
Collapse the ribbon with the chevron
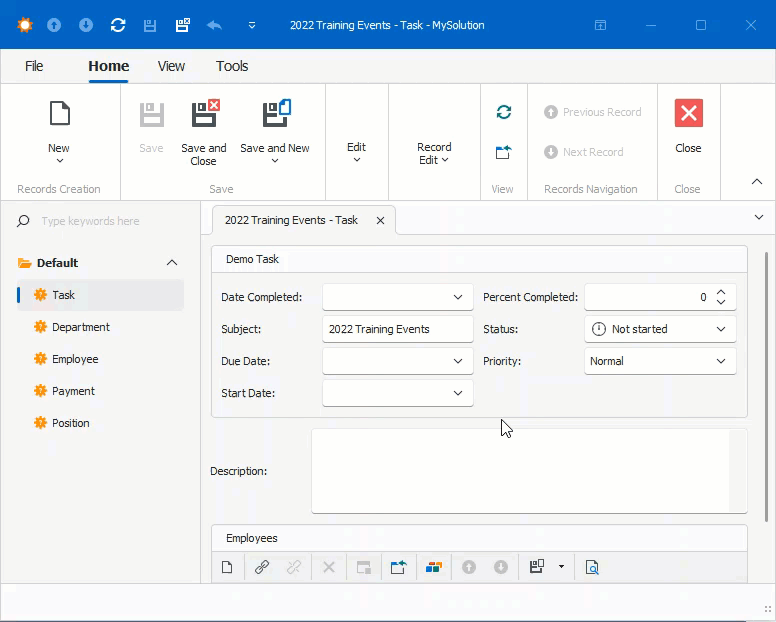tap(757, 182)
